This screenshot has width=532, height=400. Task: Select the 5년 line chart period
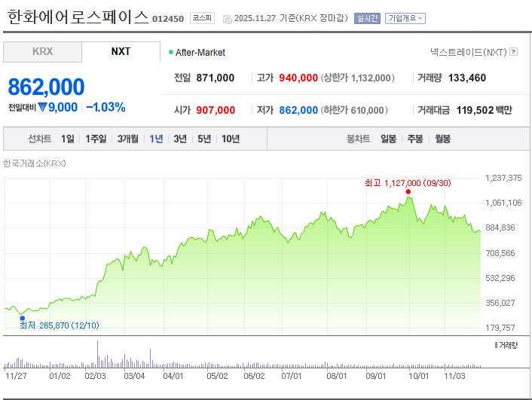(204, 139)
